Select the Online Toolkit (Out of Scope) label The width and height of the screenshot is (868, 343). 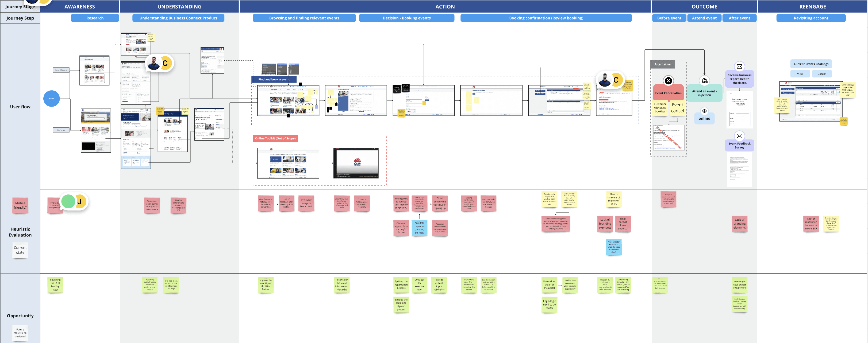click(275, 138)
